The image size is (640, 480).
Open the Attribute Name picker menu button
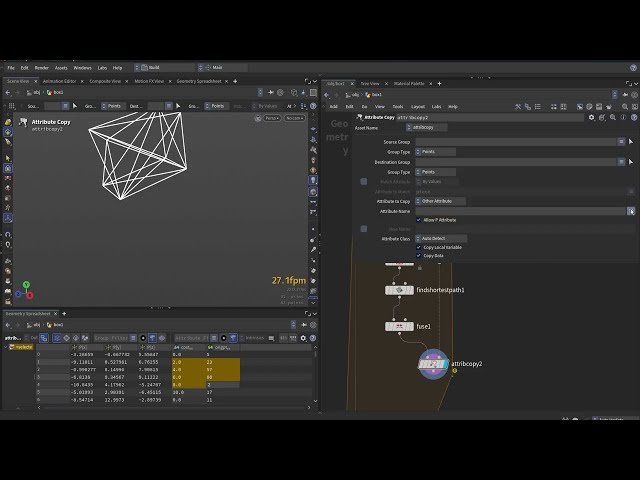coord(631,211)
